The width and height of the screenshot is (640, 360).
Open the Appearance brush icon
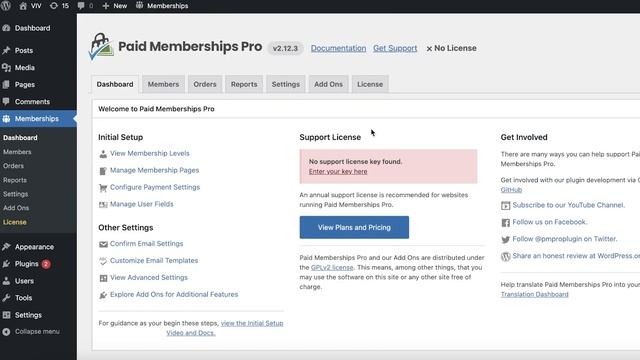(6, 247)
